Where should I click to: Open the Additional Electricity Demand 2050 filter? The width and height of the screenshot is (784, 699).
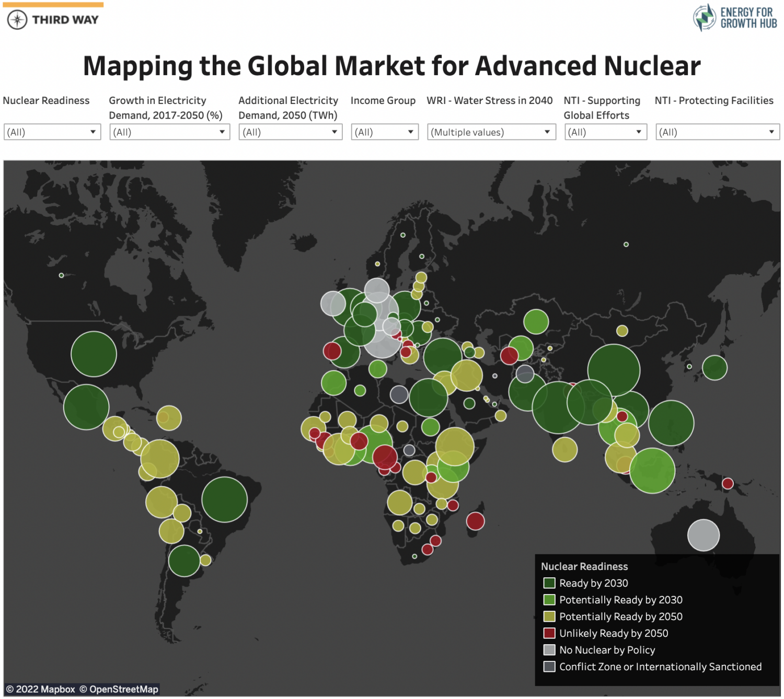coord(290,131)
